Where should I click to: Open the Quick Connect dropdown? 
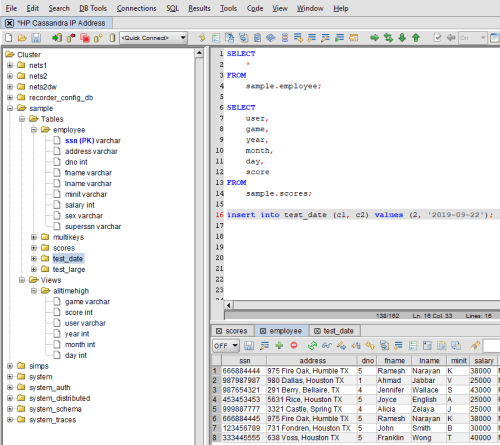click(154, 38)
